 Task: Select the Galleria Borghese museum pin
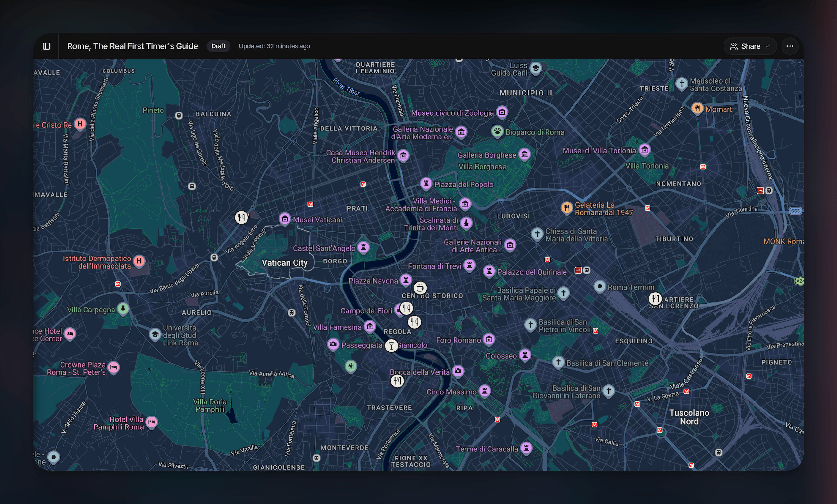[524, 154]
